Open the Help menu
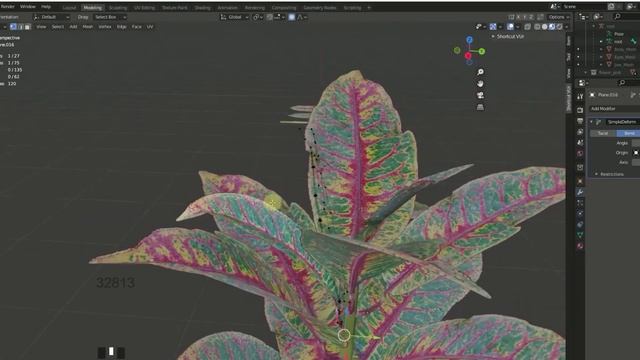 coord(46,7)
